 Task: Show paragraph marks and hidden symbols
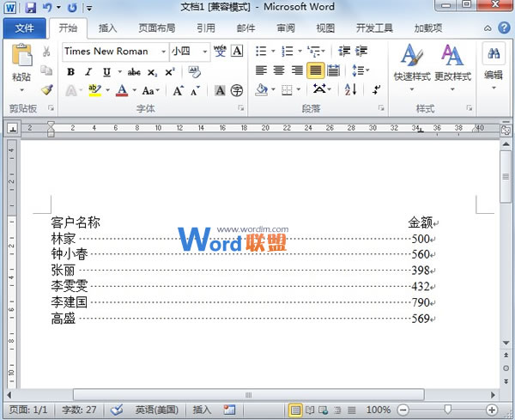377,89
